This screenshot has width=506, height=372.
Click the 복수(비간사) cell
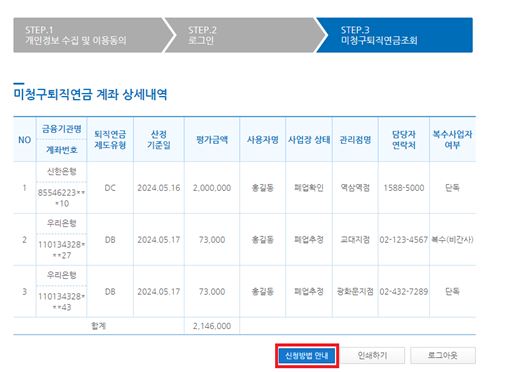click(x=452, y=239)
